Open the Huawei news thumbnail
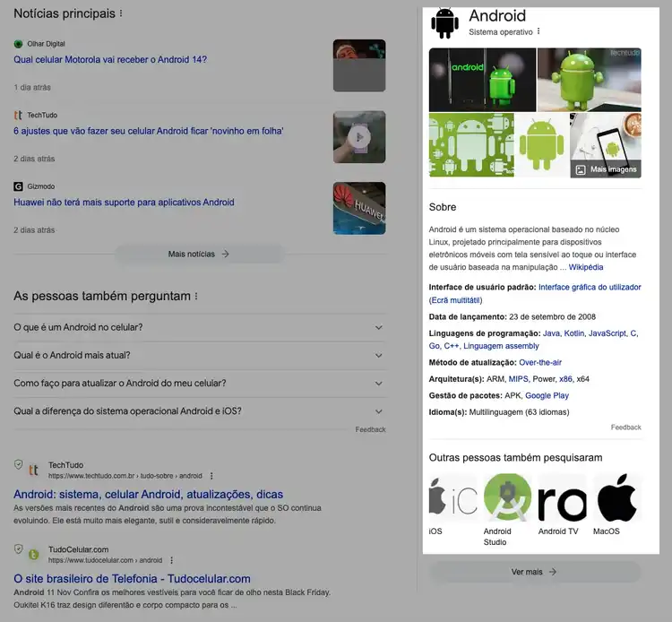The height and width of the screenshot is (622, 672). 359,208
